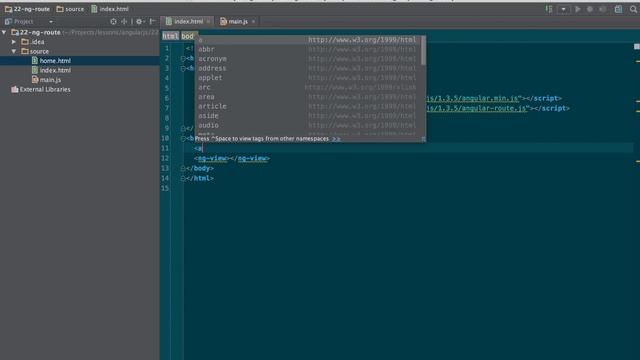
Task: Click the closing body tag text
Action: pos(199,168)
